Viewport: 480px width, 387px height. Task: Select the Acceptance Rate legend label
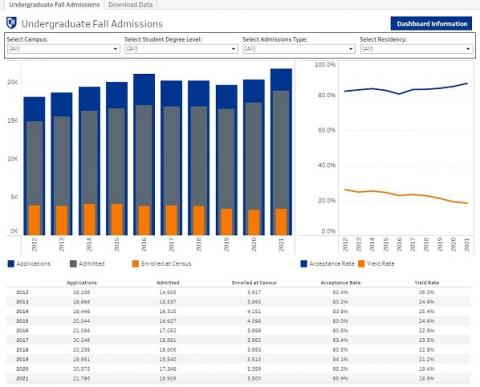(x=332, y=264)
